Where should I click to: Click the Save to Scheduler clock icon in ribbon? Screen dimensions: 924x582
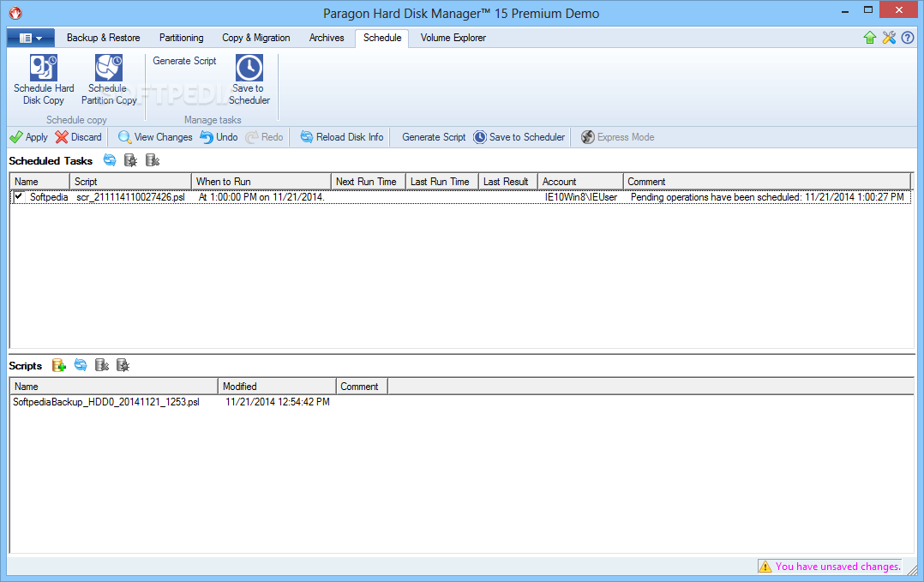[249, 68]
